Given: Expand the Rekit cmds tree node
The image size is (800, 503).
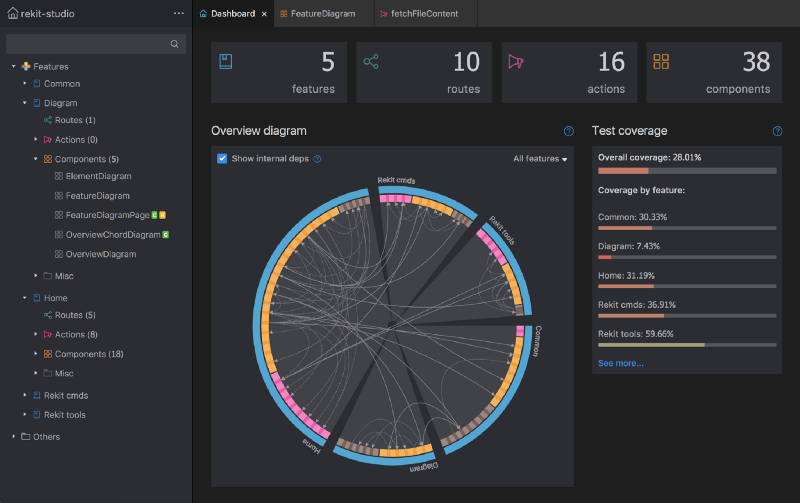Looking at the screenshot, I should (x=24, y=395).
